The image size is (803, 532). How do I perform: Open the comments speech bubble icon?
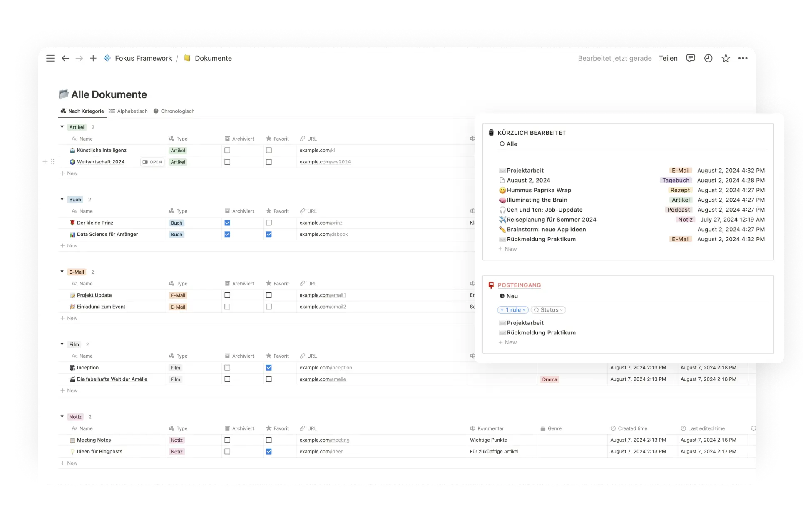691,58
